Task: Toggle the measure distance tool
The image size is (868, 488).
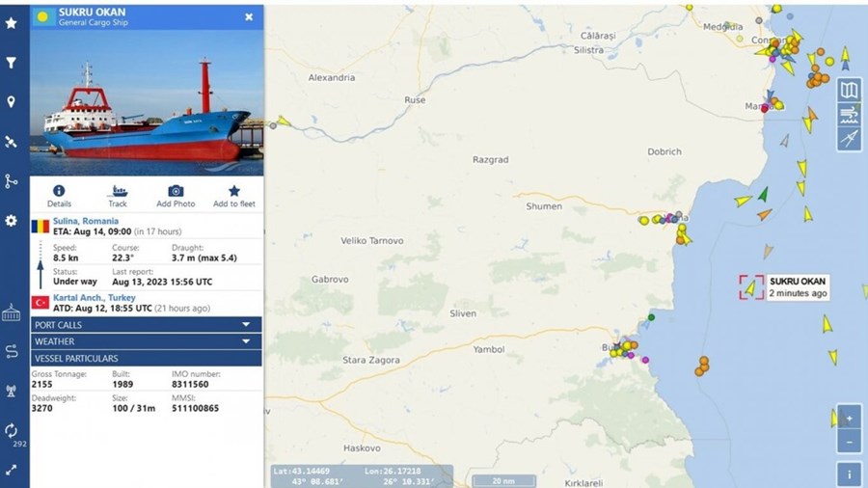Action: coord(849,138)
